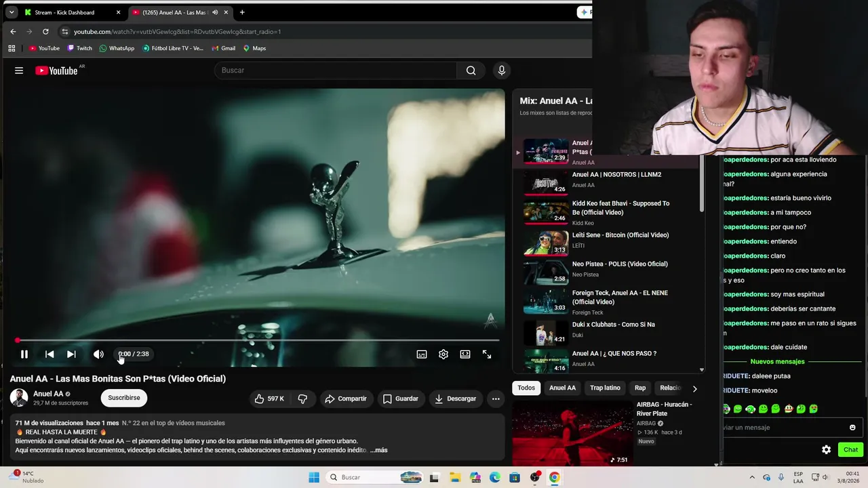Show hidden system tray icons
The image size is (868, 488).
751,477
